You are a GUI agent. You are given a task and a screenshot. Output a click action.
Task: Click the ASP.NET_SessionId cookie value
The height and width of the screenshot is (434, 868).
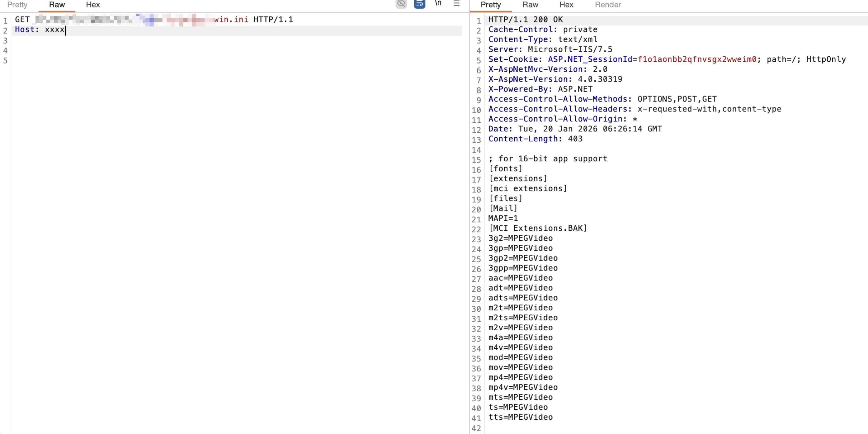tap(697, 59)
